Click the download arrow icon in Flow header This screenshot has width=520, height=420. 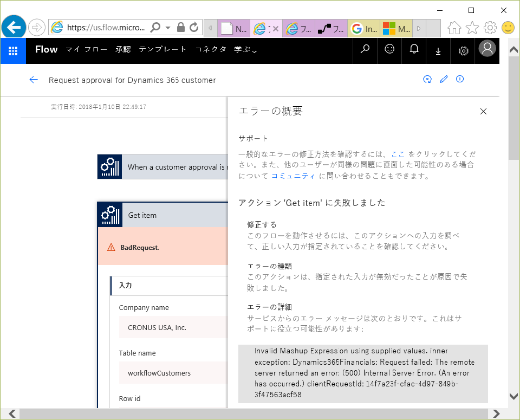[438, 51]
